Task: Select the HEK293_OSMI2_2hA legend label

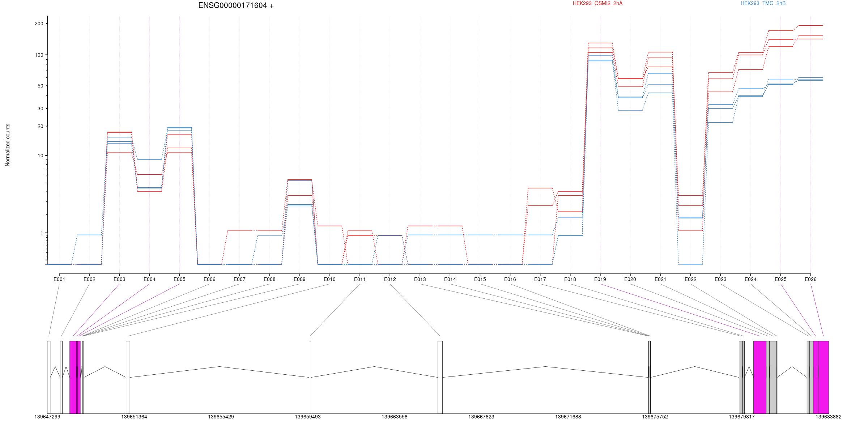Action: [597, 4]
